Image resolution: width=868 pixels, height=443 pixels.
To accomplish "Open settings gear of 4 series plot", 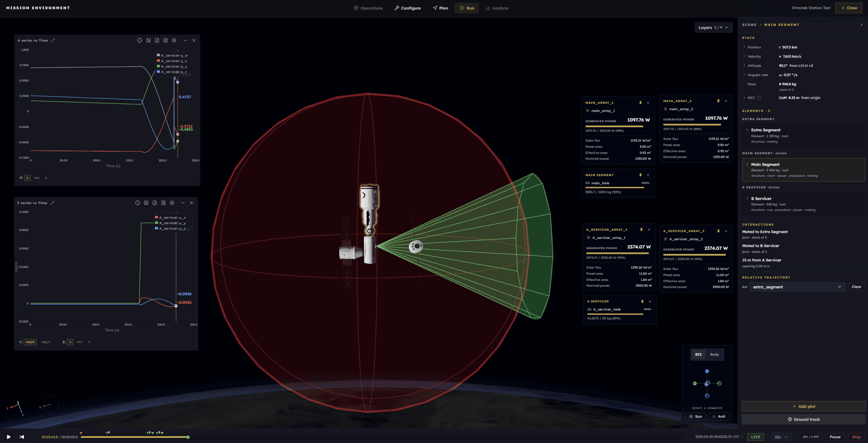I will (x=174, y=40).
